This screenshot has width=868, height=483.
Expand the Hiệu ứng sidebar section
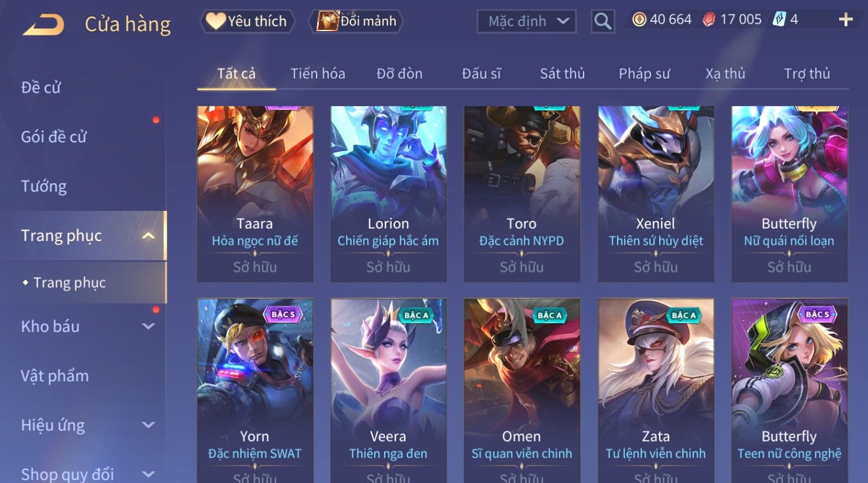click(148, 425)
